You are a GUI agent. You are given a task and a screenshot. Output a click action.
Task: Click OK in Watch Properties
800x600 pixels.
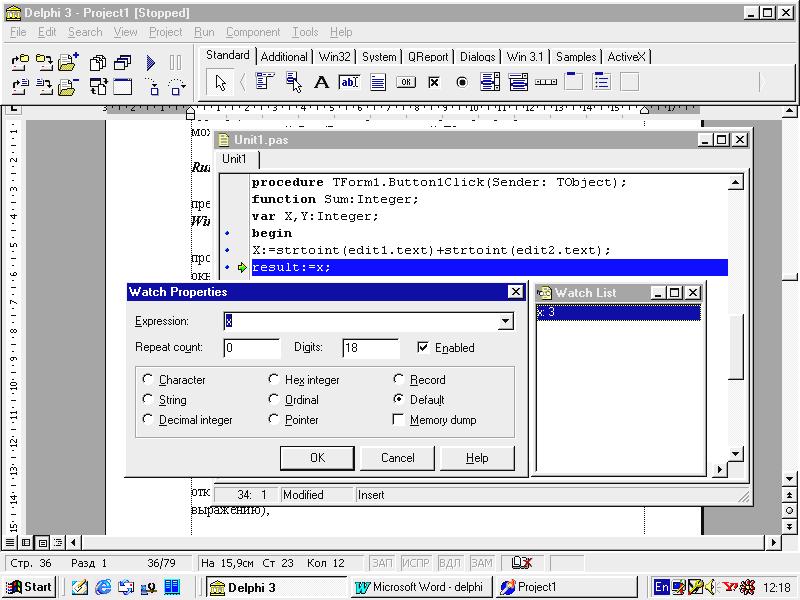[317, 458]
